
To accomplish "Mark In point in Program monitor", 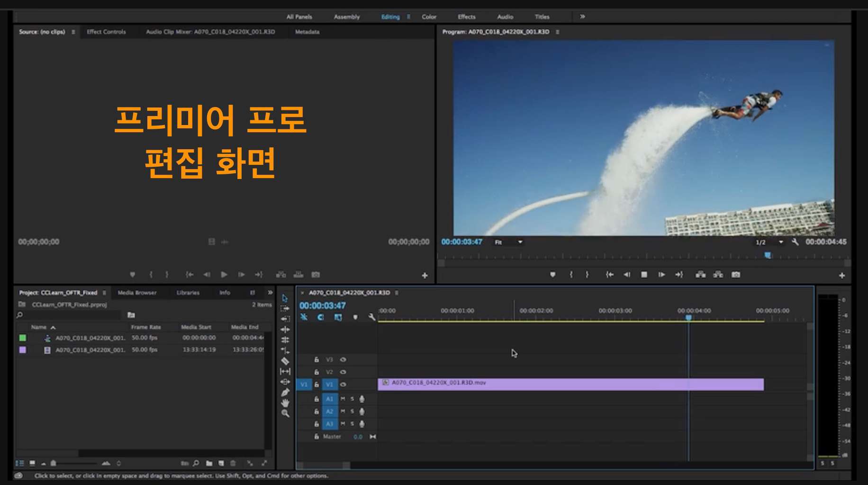I will 571,275.
